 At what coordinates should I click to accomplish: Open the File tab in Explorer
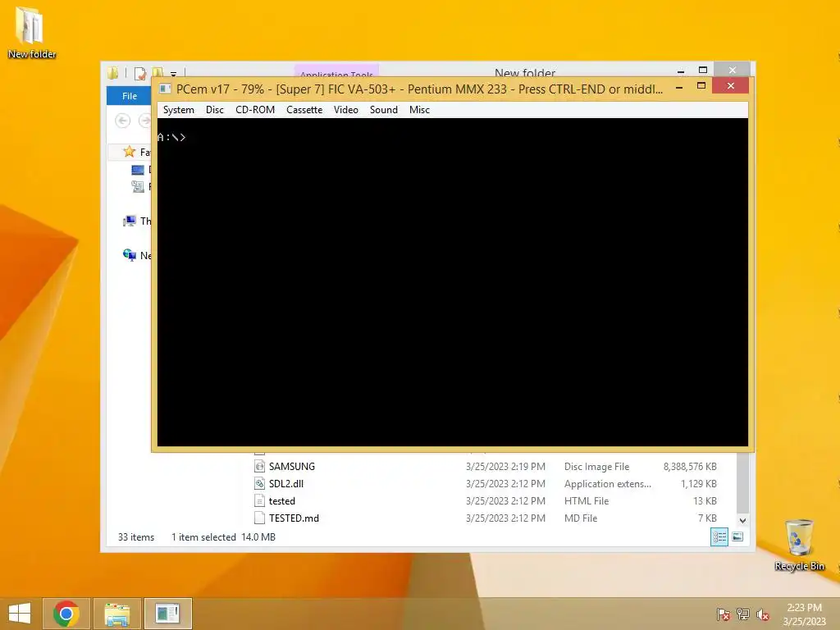point(129,96)
